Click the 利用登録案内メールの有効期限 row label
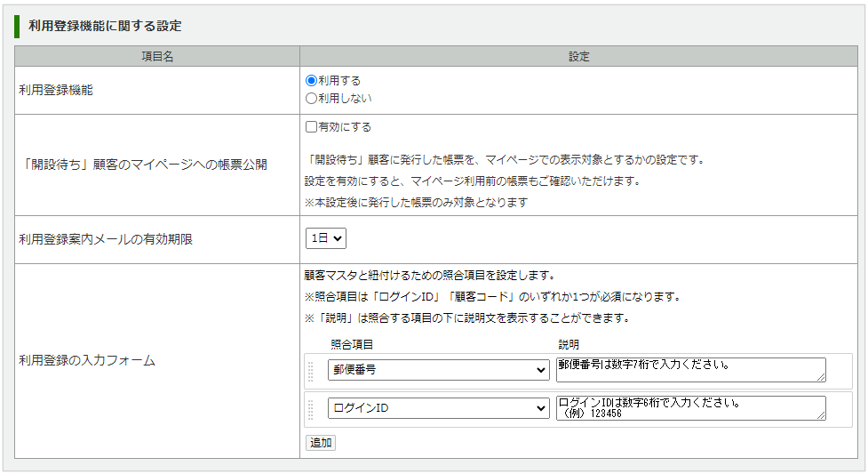The image size is (868, 474). point(106,239)
